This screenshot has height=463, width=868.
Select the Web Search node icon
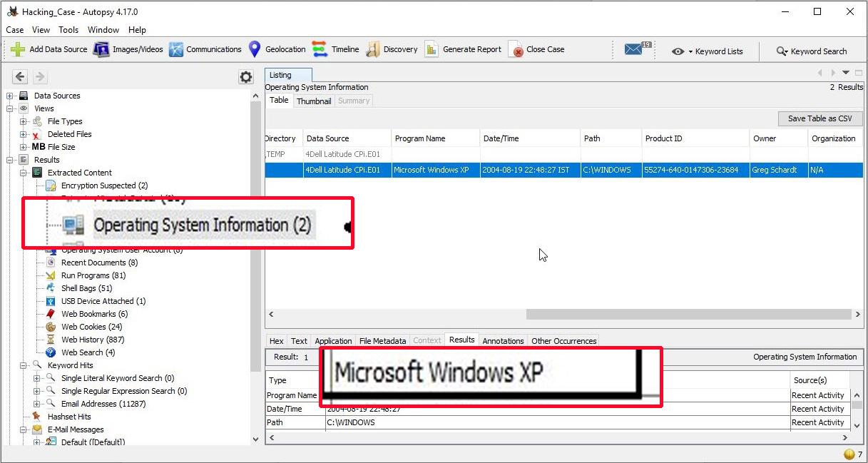pos(51,352)
